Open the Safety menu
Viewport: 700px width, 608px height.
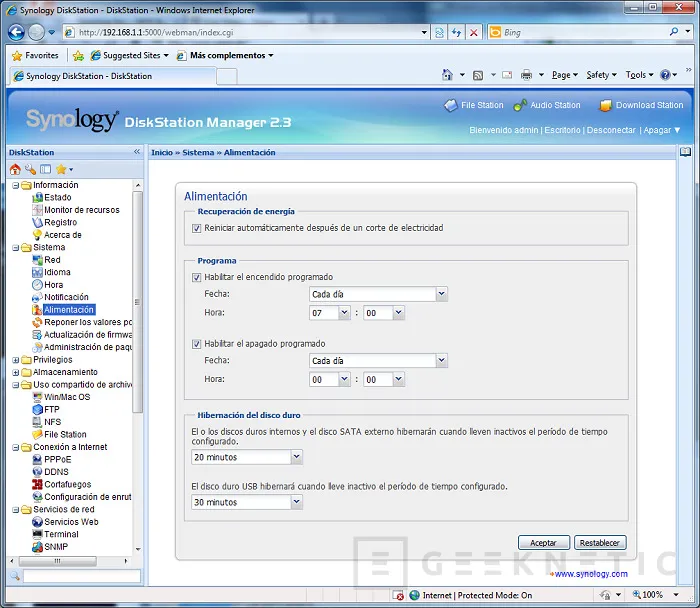click(601, 75)
